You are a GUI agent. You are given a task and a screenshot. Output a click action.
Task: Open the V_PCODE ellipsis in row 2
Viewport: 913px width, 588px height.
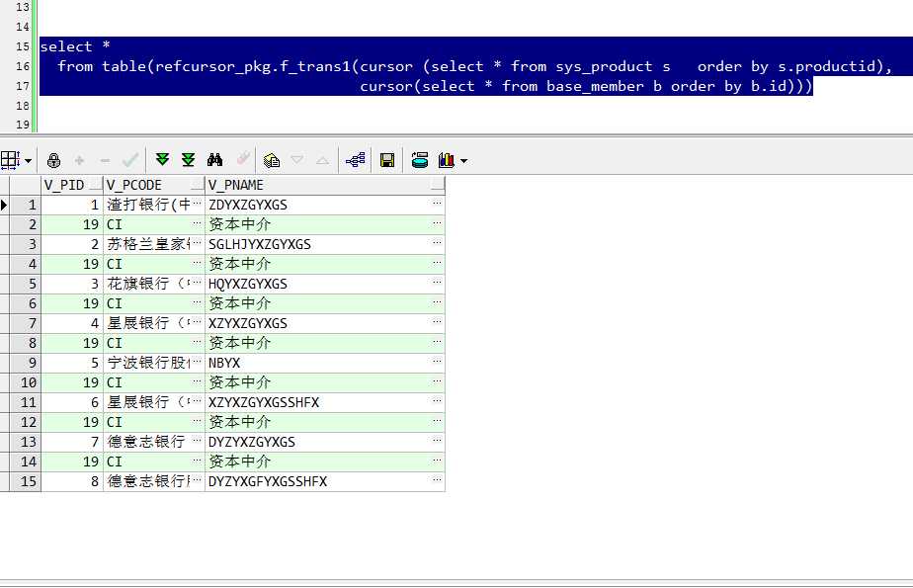(x=197, y=223)
